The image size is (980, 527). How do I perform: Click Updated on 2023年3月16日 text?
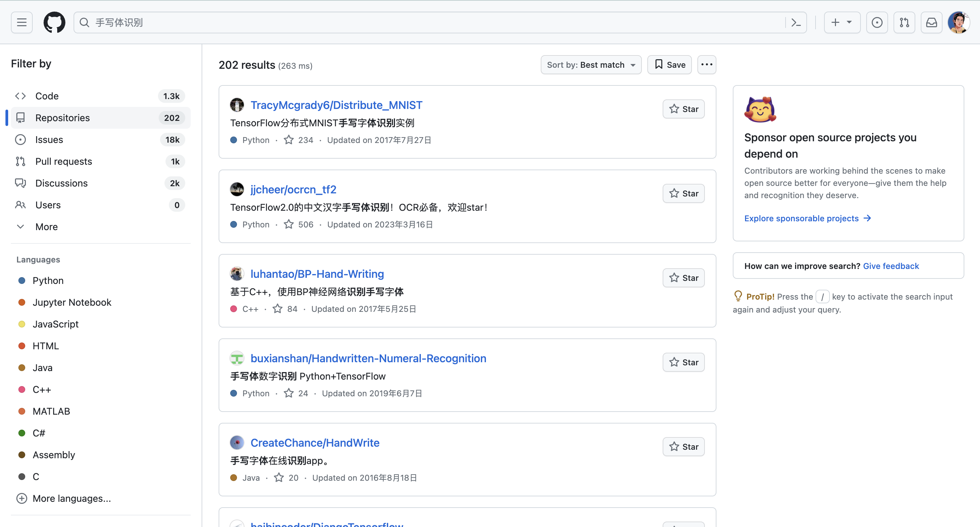coord(380,224)
